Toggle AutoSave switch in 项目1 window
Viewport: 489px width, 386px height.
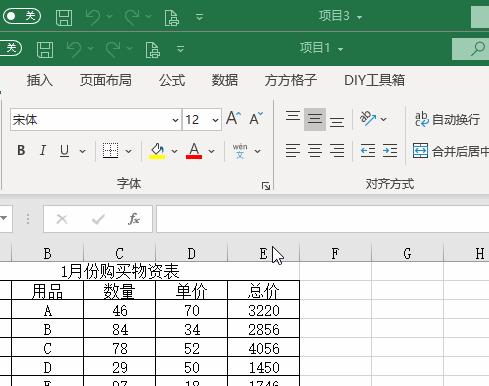[11, 48]
